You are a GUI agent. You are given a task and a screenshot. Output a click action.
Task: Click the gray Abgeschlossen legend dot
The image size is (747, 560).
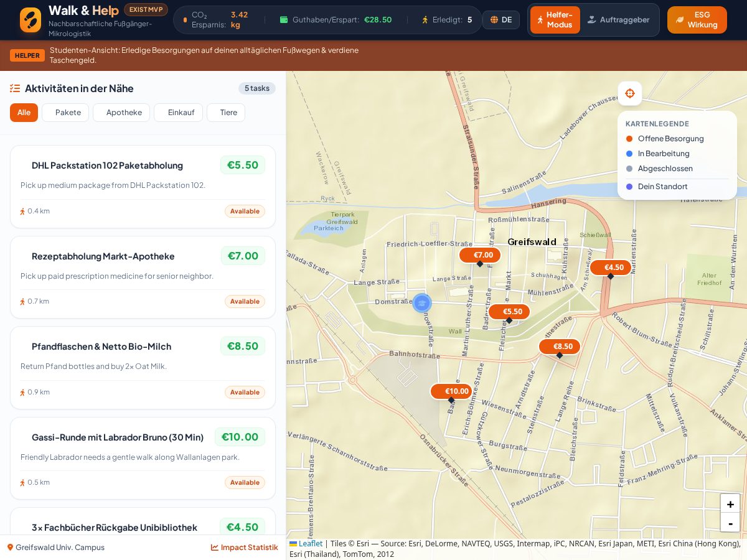coord(629,169)
